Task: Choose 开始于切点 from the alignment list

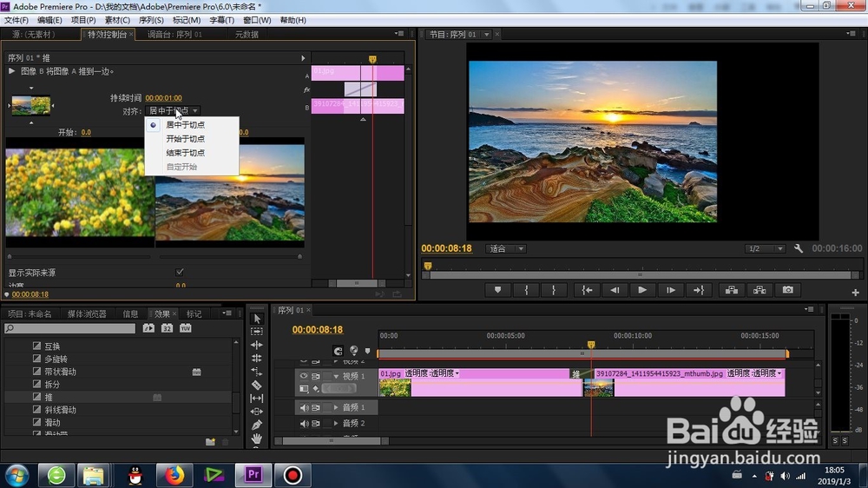Action: click(x=186, y=138)
